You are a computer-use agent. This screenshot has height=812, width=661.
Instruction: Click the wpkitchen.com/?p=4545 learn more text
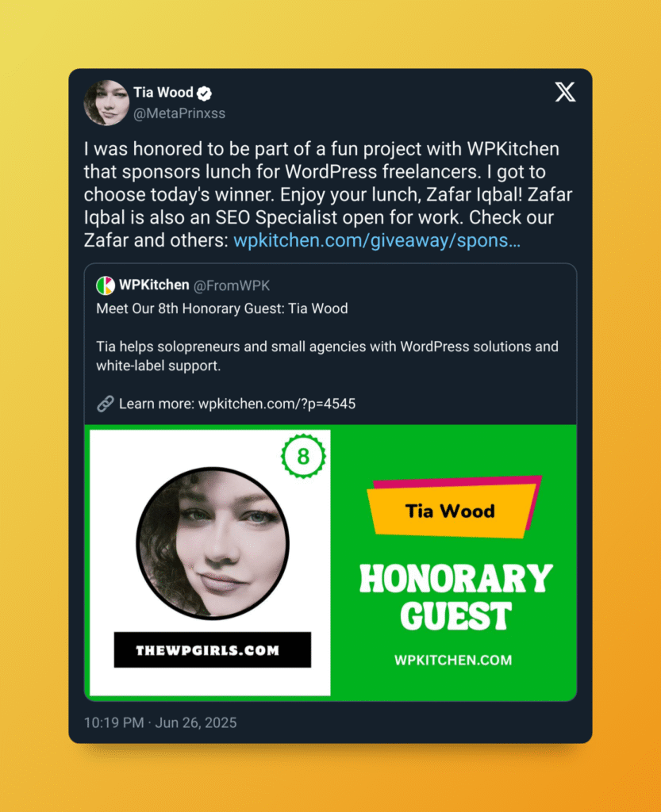coord(277,404)
